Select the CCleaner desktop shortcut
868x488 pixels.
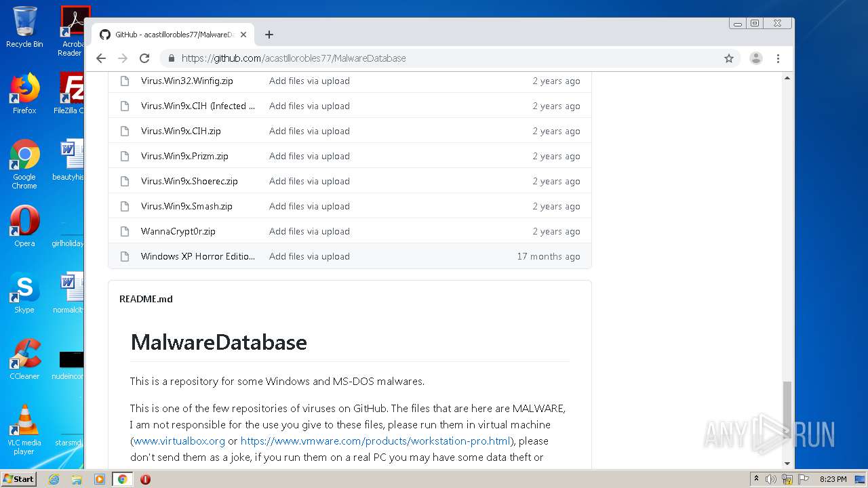click(24, 359)
